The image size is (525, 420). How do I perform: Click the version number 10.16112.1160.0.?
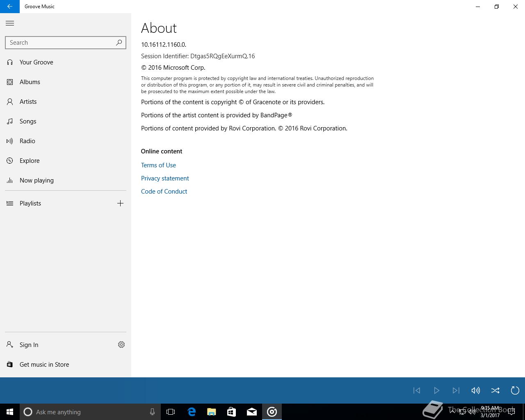pyautogui.click(x=164, y=45)
